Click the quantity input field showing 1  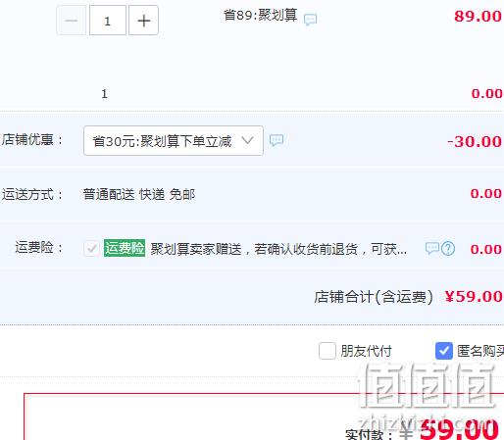click(x=108, y=21)
